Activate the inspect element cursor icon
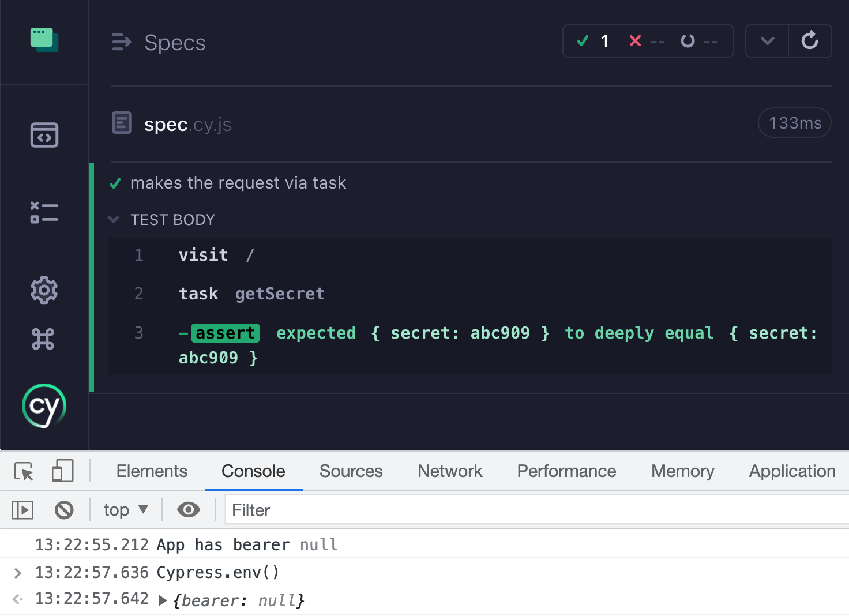This screenshot has height=616, width=849. 23,471
